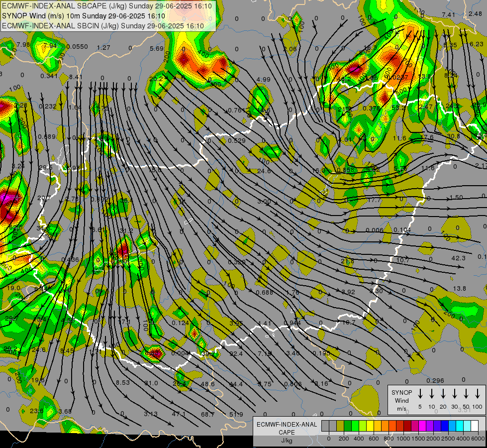This screenshot has height=448, width=487.
Task: Click the map value 6.23
Action: point(477,44)
